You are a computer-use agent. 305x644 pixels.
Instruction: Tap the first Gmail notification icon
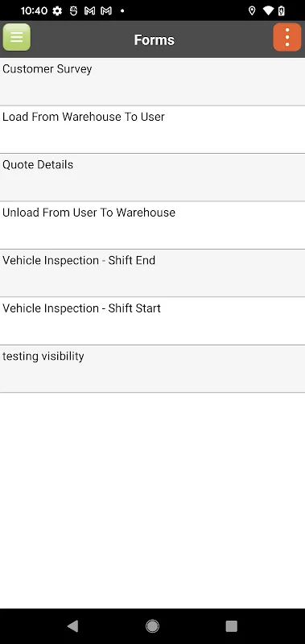coord(89,11)
